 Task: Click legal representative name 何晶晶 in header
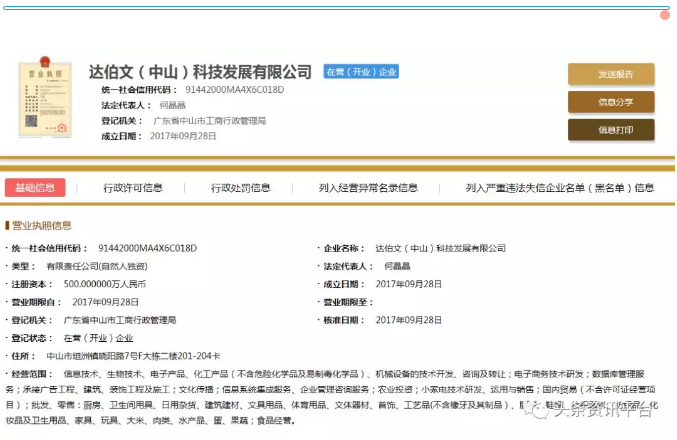coord(172,105)
